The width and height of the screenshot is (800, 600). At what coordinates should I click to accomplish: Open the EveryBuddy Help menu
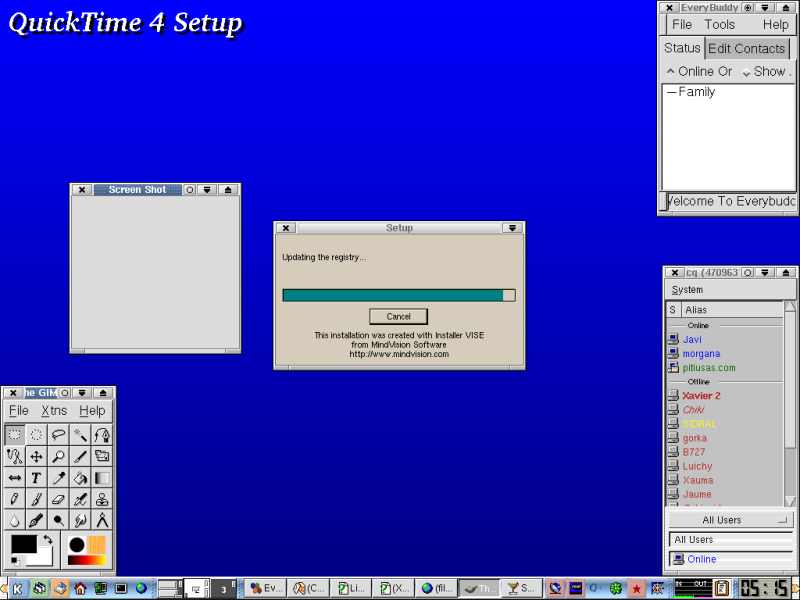coord(776,24)
